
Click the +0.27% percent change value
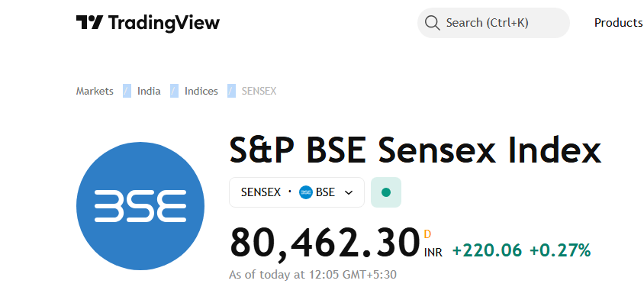click(560, 250)
